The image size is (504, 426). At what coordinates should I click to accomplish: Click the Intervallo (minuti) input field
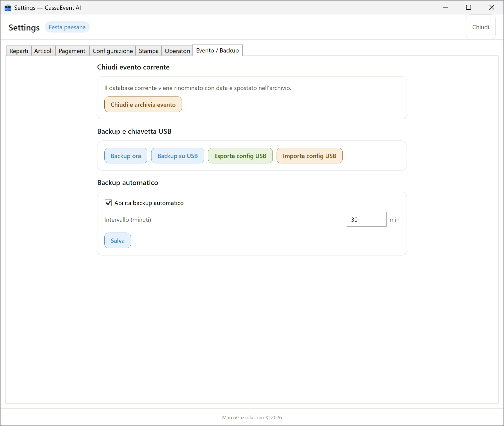click(366, 219)
